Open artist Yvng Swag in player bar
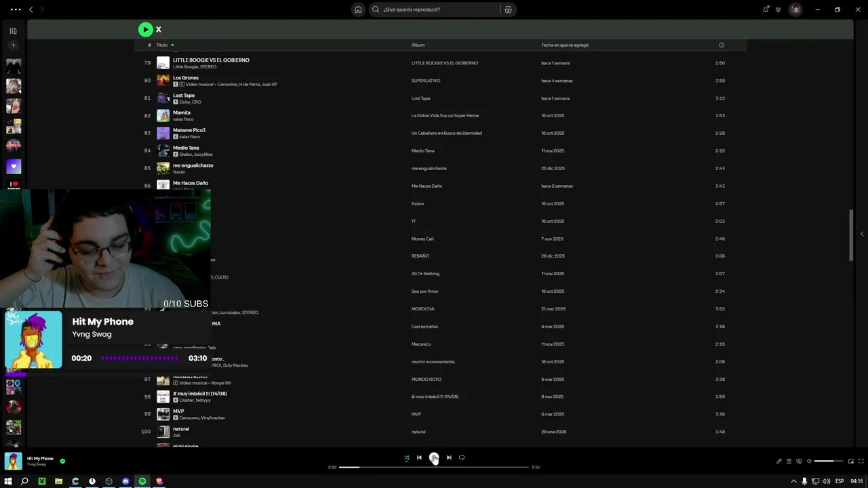The image size is (868, 488). [x=37, y=464]
